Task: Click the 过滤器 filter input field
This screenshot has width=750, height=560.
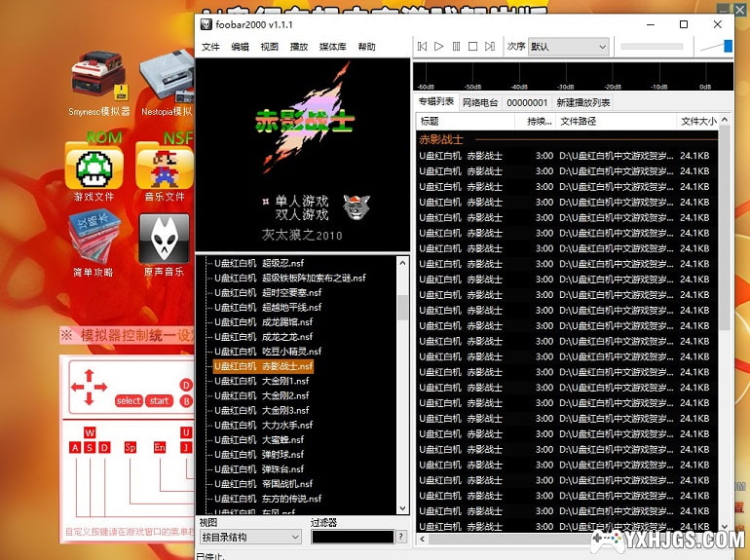Action: pos(352,537)
